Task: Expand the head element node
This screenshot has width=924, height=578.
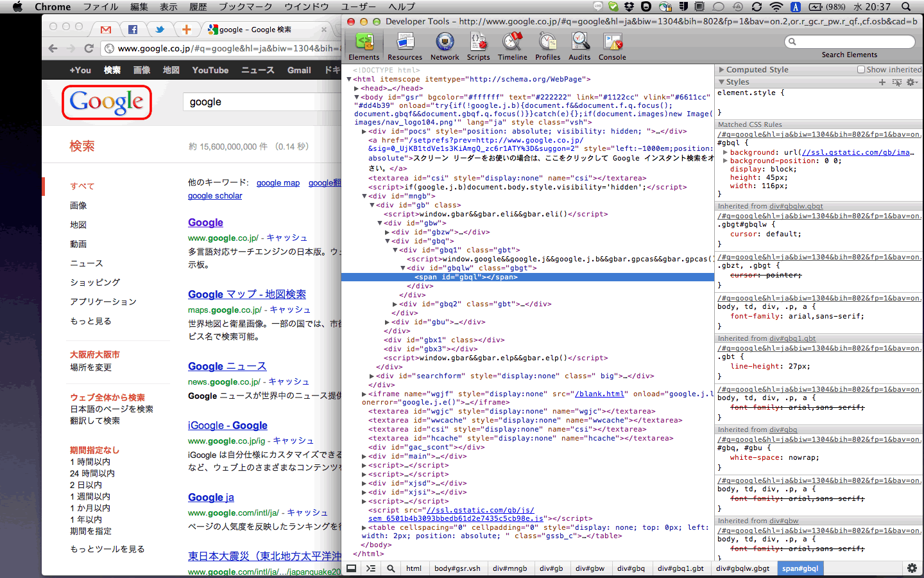Action: point(356,89)
